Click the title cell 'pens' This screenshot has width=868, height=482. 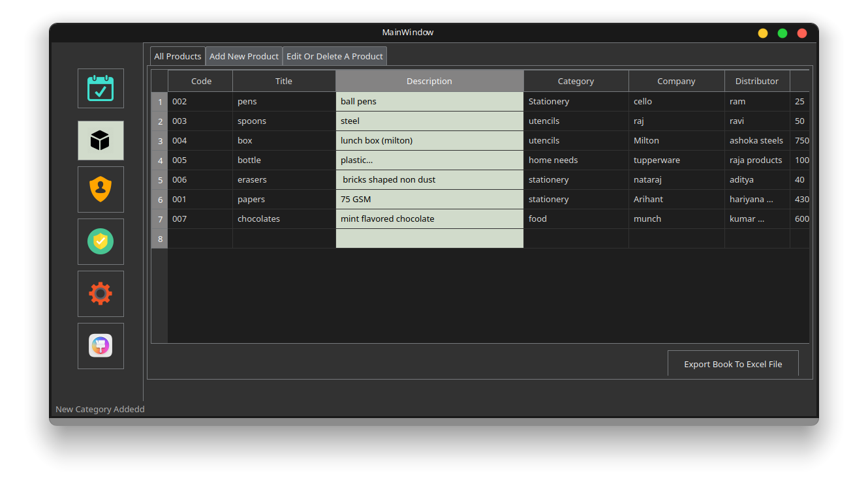point(285,102)
